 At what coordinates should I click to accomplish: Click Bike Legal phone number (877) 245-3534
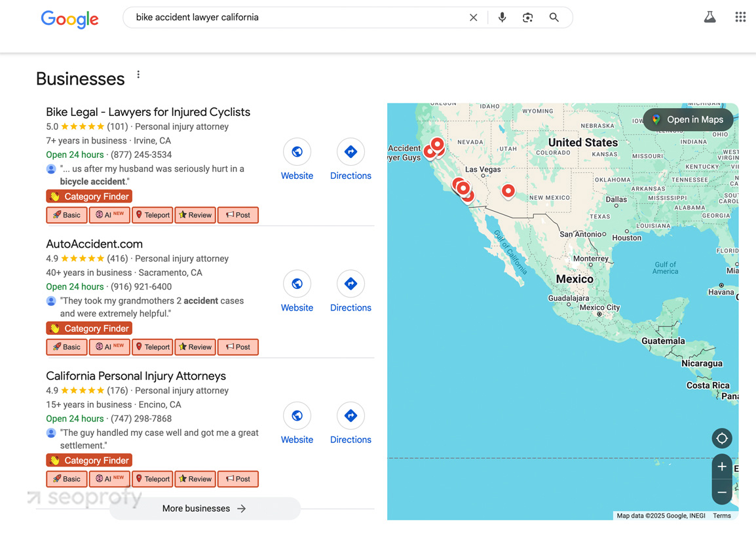(x=142, y=155)
